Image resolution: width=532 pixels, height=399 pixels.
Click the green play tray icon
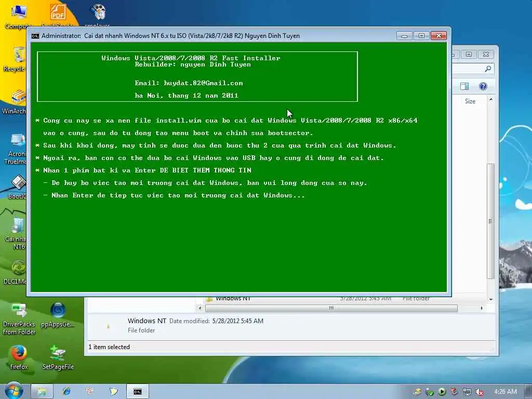(442, 392)
